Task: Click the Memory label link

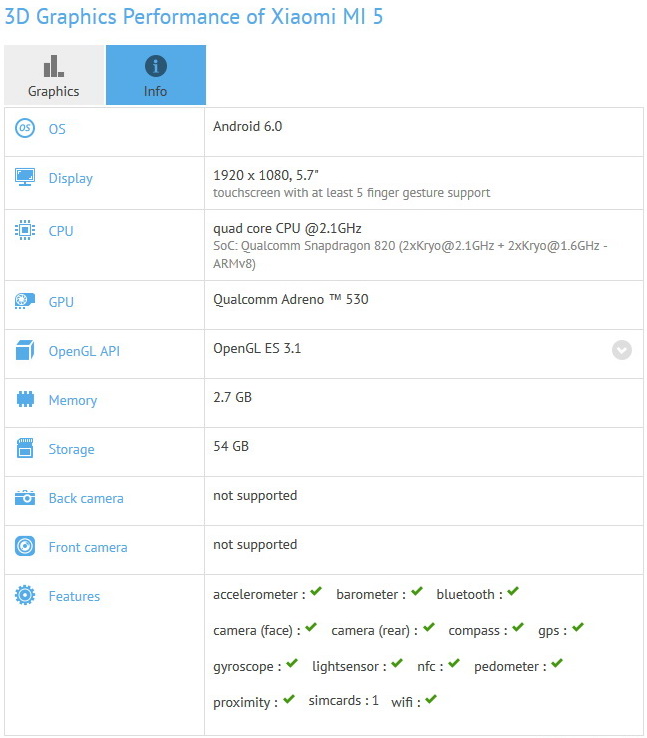Action: tap(73, 400)
